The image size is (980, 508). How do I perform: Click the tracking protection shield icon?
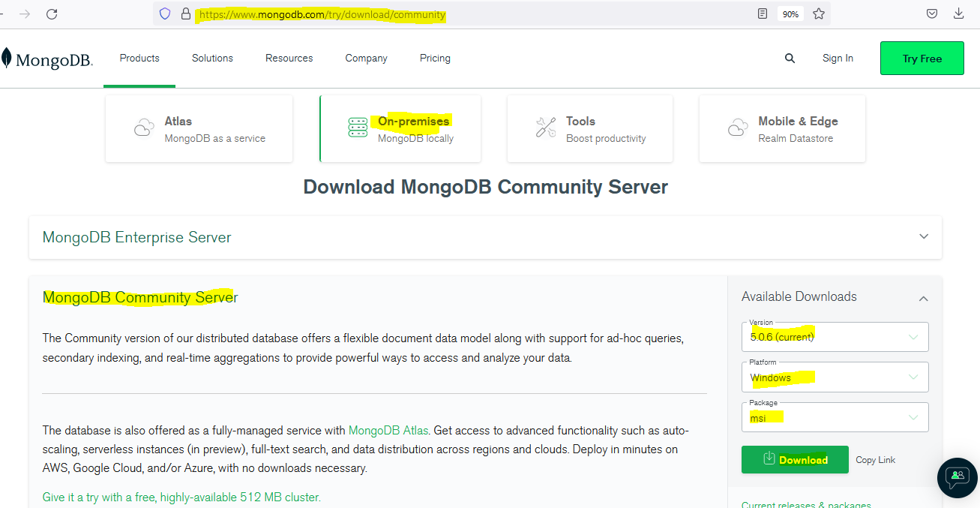click(x=165, y=14)
